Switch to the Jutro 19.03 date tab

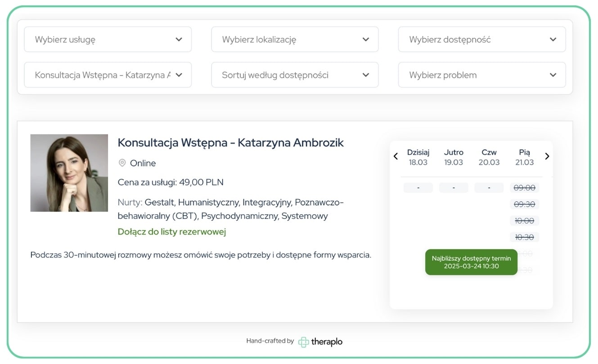pos(454,157)
